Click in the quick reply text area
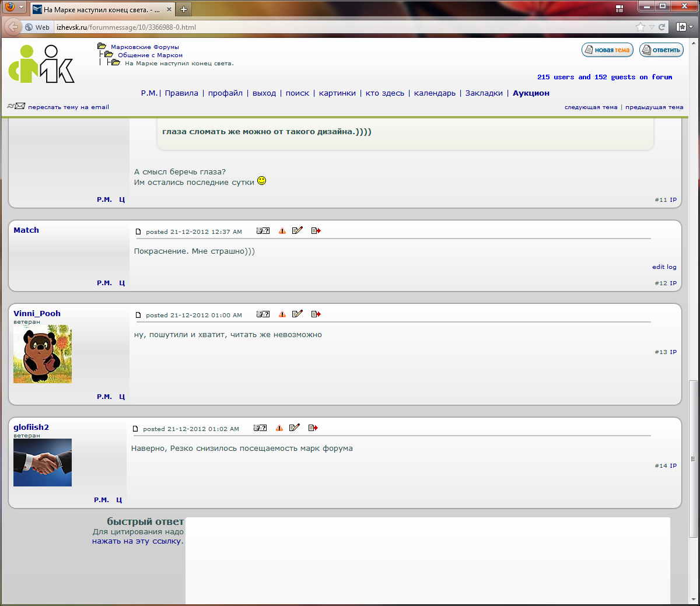The width and height of the screenshot is (700, 606). click(428, 560)
